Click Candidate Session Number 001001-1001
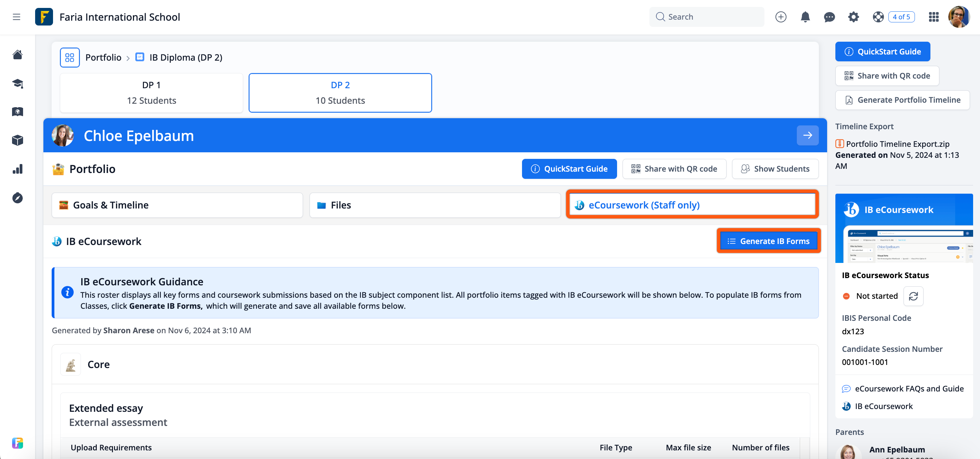Screen dimensions: 980x459 pos(865,362)
